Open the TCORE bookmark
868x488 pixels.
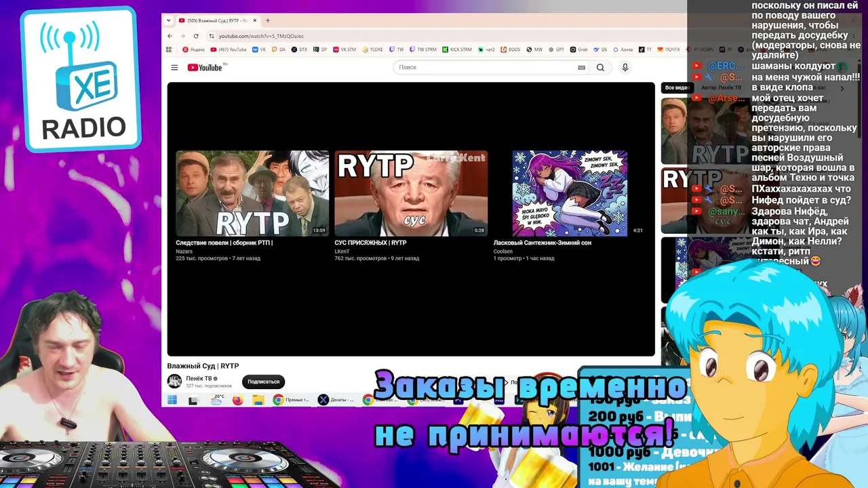[x=373, y=49]
